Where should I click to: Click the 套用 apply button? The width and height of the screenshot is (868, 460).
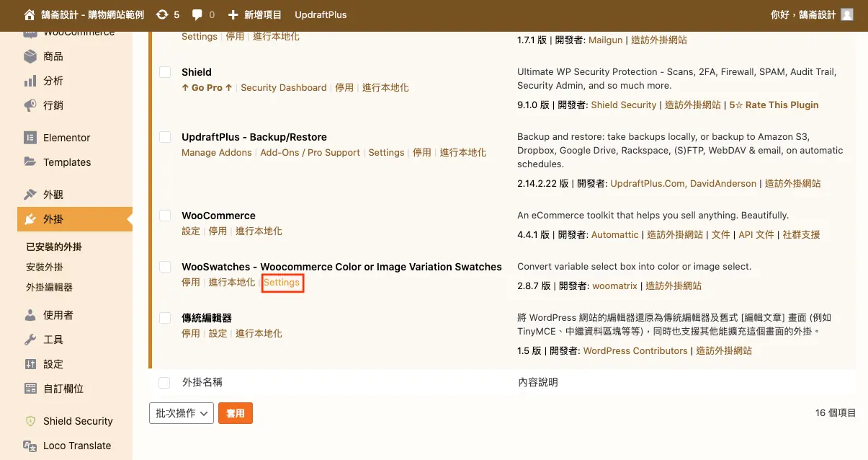pyautogui.click(x=236, y=413)
